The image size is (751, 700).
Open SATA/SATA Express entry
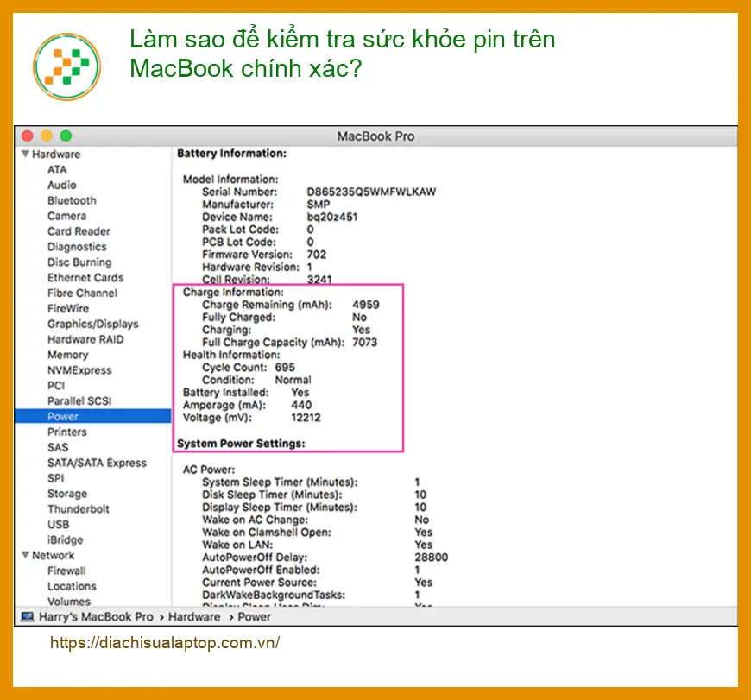pyautogui.click(x=97, y=463)
